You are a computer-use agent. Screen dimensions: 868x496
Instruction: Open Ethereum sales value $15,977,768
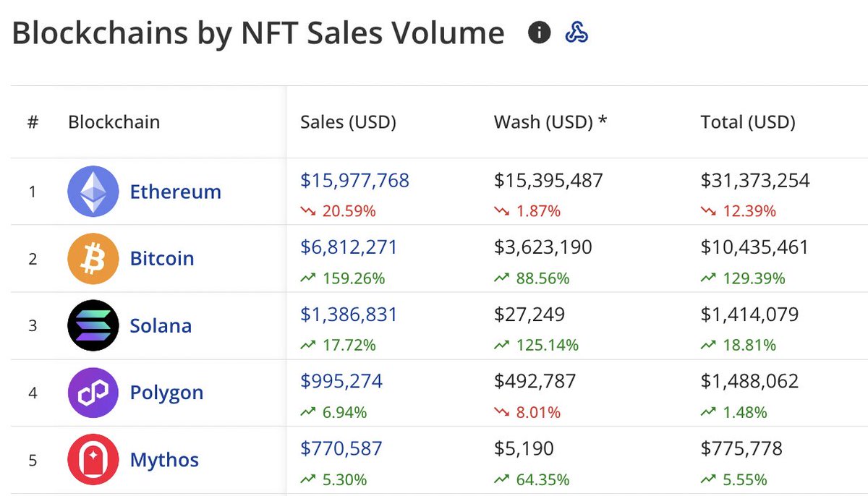pyautogui.click(x=355, y=180)
